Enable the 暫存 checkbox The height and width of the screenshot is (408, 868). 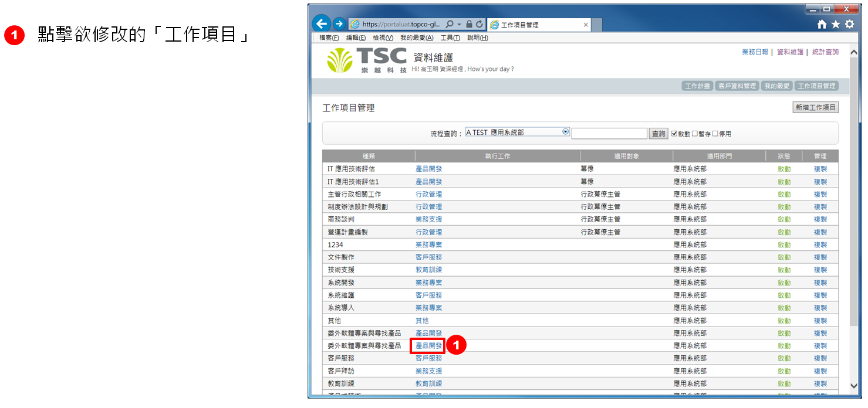695,134
